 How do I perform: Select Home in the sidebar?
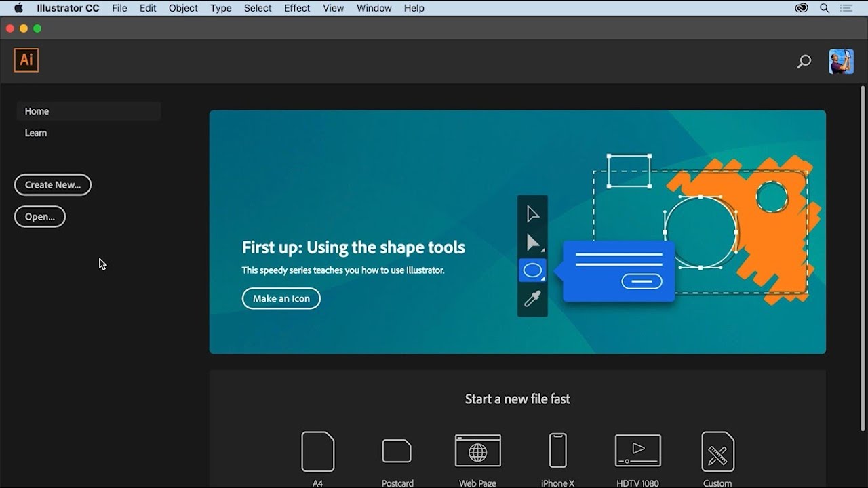tap(88, 111)
